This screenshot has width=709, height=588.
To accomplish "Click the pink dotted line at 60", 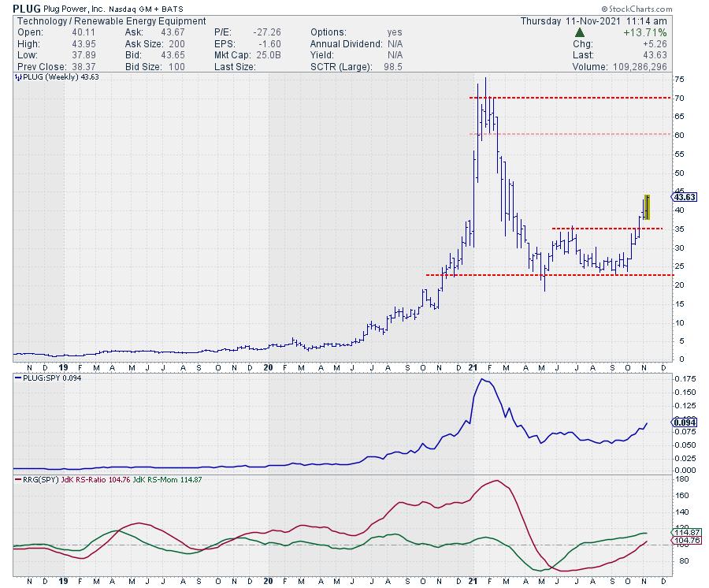I will coord(567,134).
